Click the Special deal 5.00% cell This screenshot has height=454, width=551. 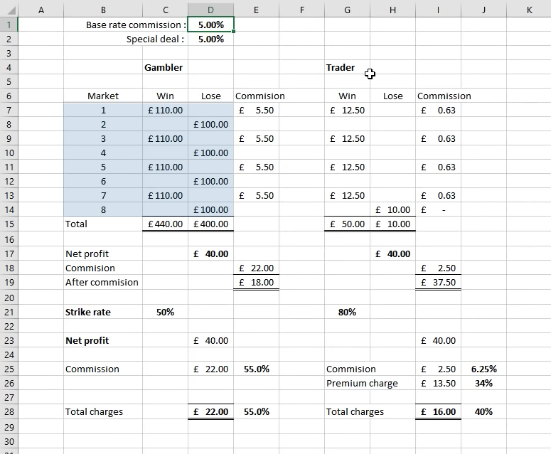210,39
